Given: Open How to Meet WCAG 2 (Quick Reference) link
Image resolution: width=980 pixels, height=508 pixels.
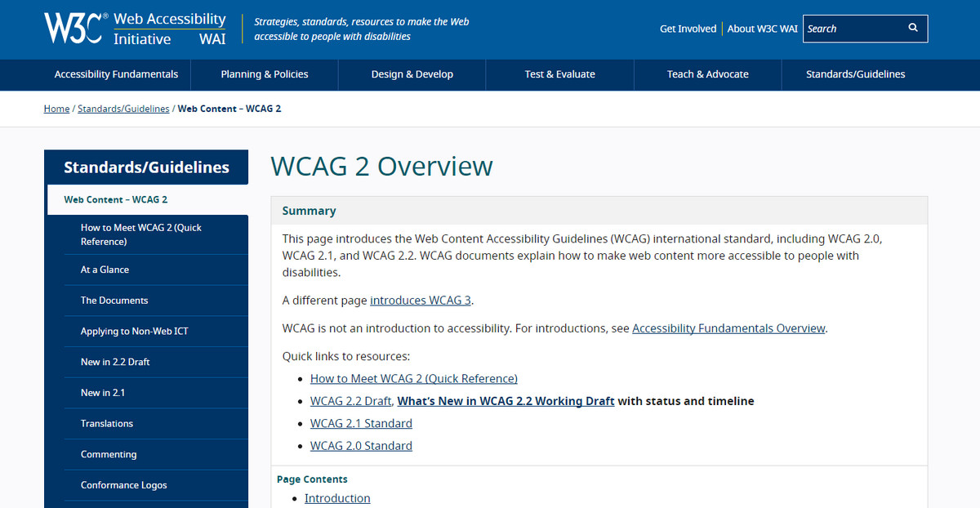Looking at the screenshot, I should click(x=414, y=379).
